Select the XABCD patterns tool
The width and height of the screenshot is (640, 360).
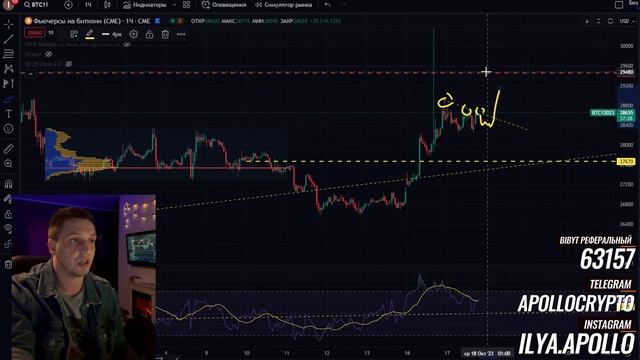point(9,69)
